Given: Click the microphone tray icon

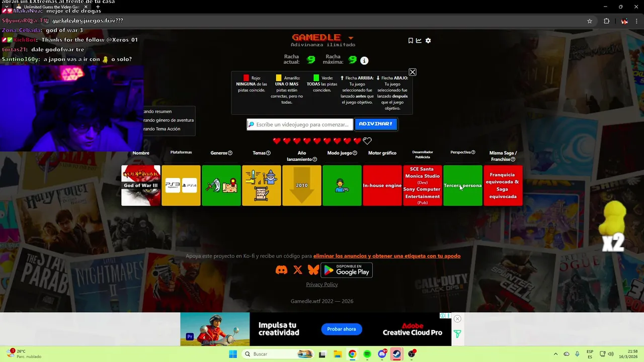Looking at the screenshot, I should click(x=577, y=354).
